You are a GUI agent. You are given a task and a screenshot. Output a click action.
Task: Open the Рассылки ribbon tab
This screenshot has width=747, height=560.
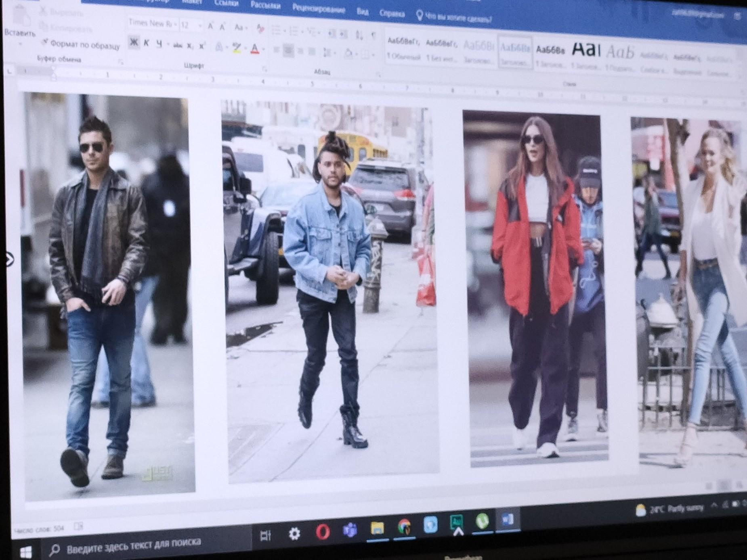tap(265, 5)
